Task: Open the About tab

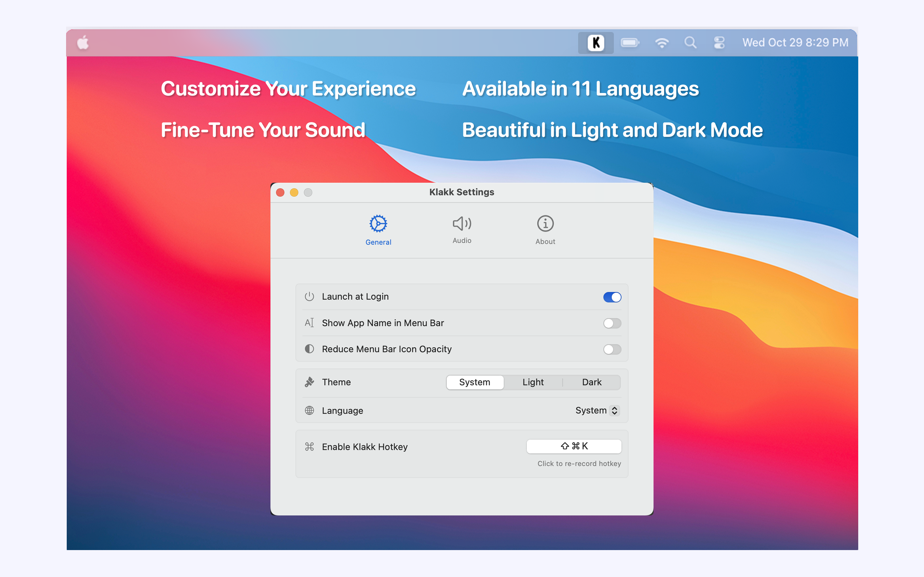Action: pos(545,230)
